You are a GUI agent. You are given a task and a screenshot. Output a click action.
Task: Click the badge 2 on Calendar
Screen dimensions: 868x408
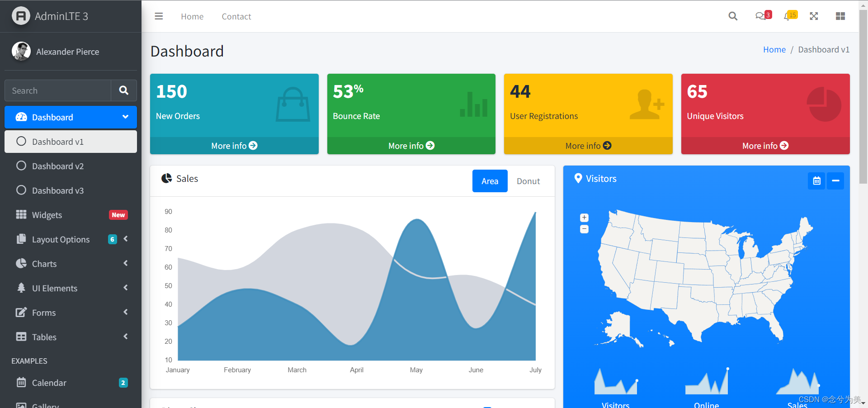tap(123, 383)
